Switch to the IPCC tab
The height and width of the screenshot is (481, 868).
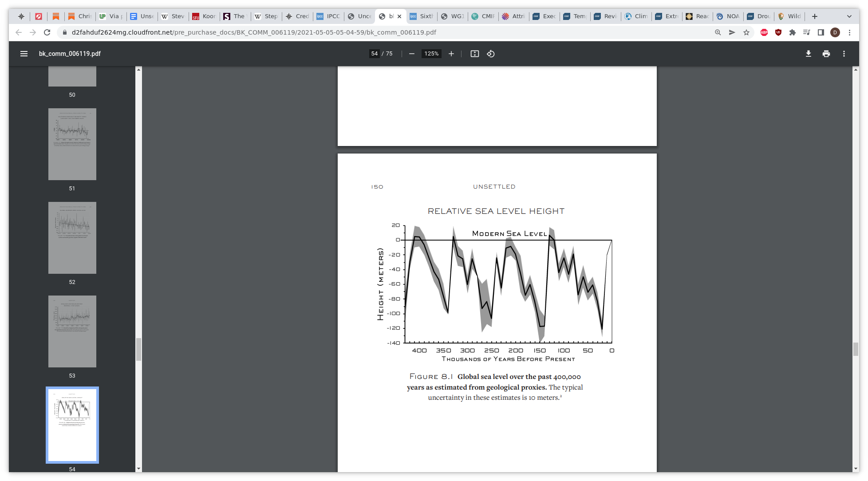pyautogui.click(x=328, y=16)
